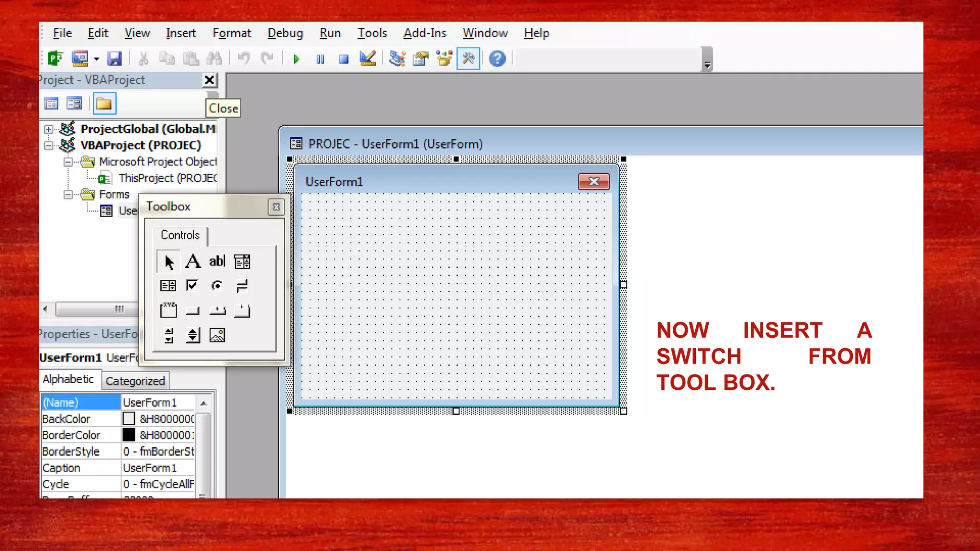The width and height of the screenshot is (980, 551).
Task: Pick the CommandButton control in Toolbox
Action: tap(193, 311)
